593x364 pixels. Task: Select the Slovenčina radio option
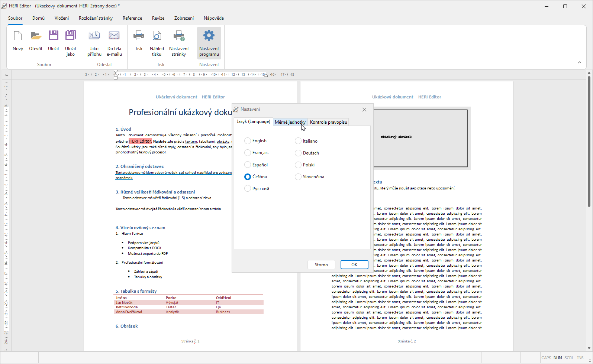tap(298, 177)
